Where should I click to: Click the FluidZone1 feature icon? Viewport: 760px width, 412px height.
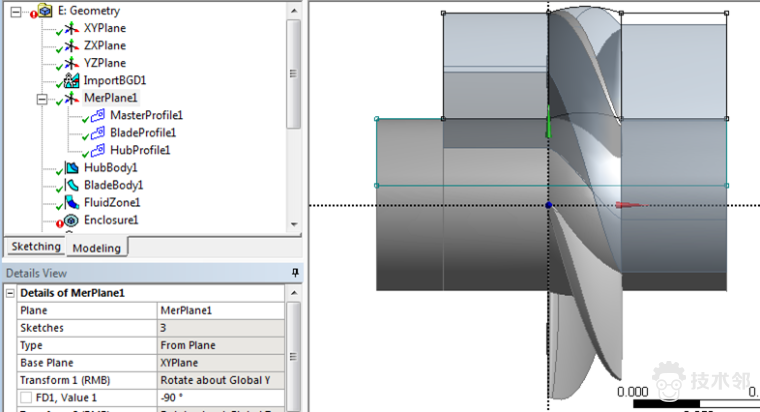(x=72, y=203)
